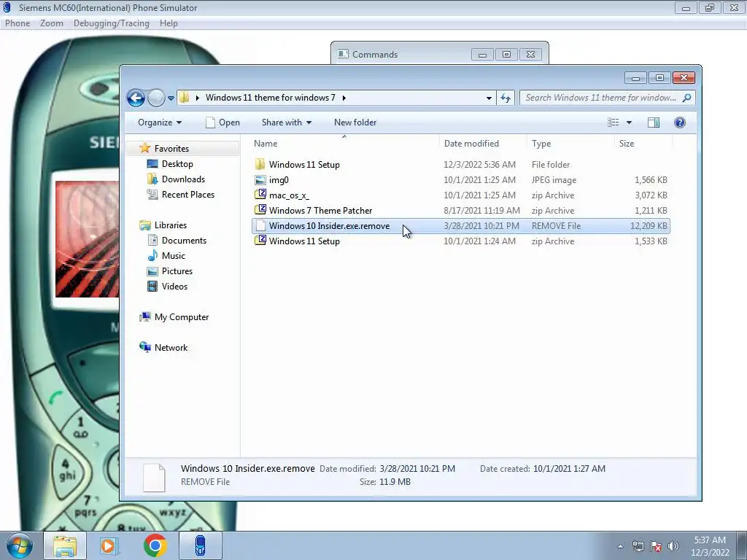Image resolution: width=747 pixels, height=560 pixels.
Task: Click the Refresh button beside the address bar
Action: (x=506, y=98)
